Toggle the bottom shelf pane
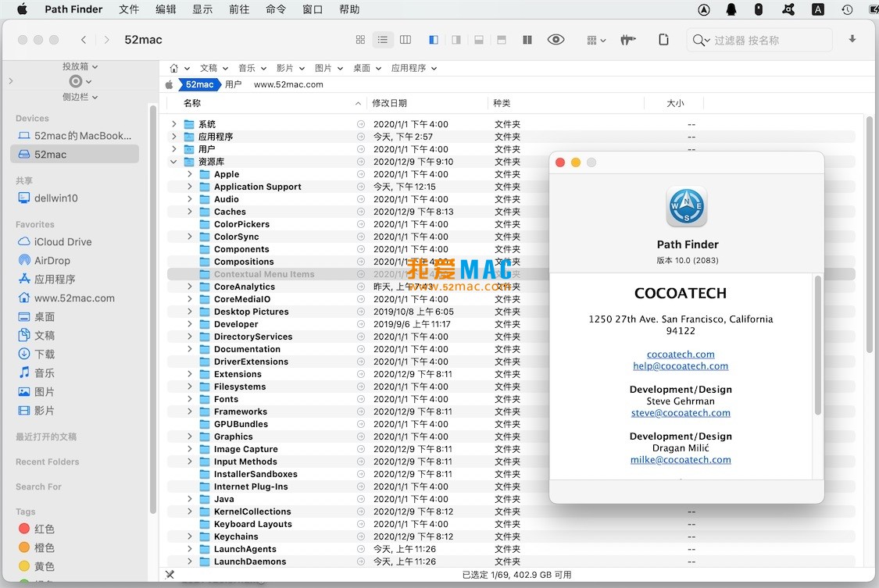Screen dimensions: 879x588 pos(479,40)
